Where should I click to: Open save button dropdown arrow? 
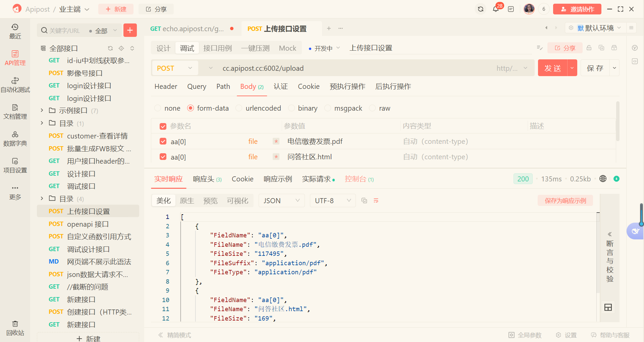click(x=614, y=68)
